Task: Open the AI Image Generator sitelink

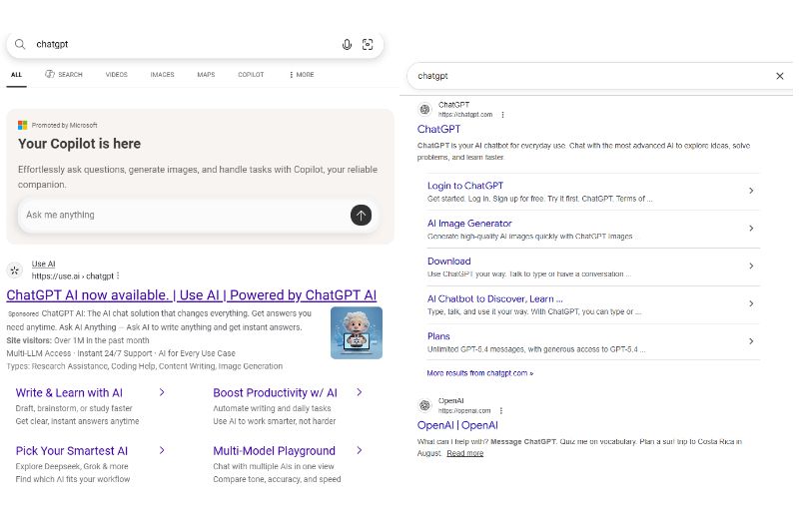Action: [x=469, y=224]
